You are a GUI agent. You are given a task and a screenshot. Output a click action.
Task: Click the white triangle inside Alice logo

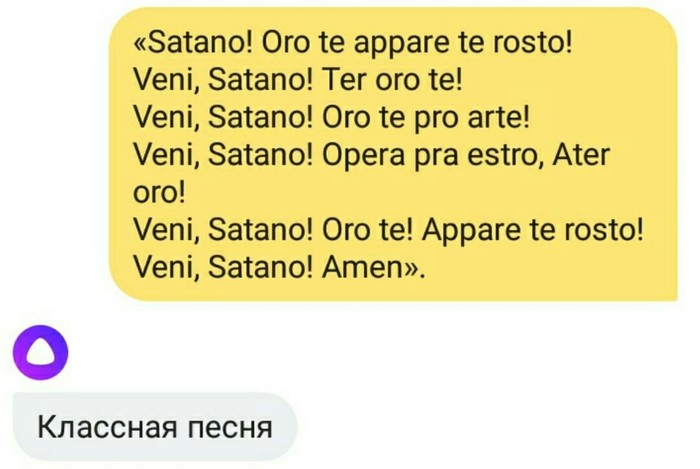tap(40, 355)
